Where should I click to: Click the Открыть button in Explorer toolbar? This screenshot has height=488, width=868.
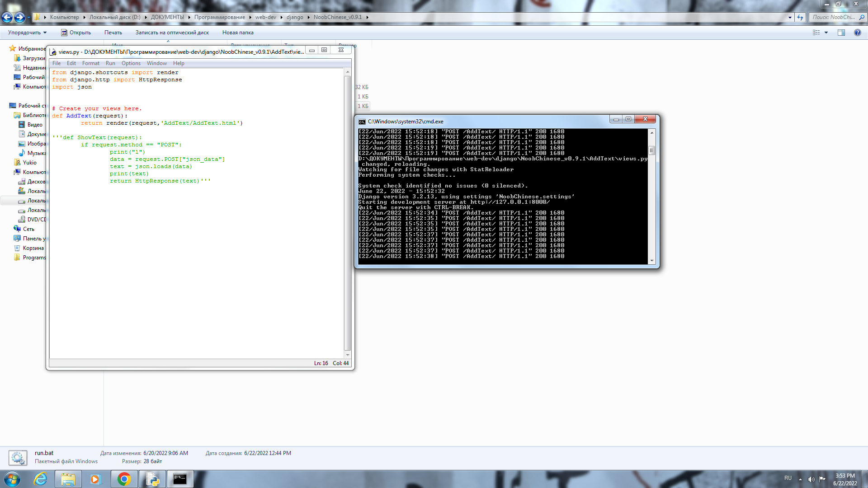[76, 33]
